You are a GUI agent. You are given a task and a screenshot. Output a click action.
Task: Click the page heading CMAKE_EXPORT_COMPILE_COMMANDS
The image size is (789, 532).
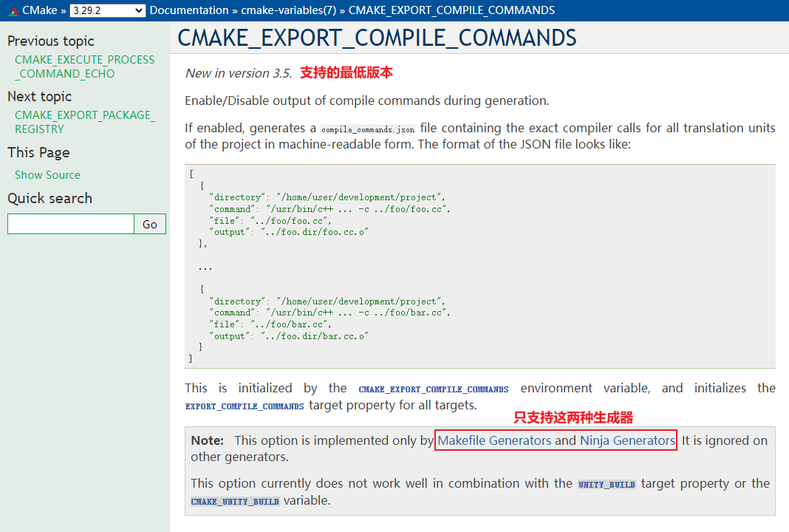click(377, 38)
